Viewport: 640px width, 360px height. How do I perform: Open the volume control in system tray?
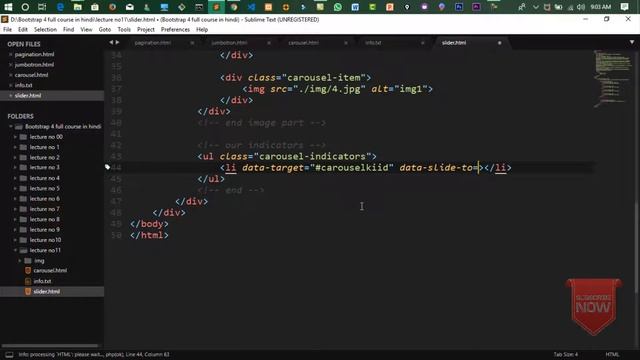pyautogui.click(x=581, y=7)
